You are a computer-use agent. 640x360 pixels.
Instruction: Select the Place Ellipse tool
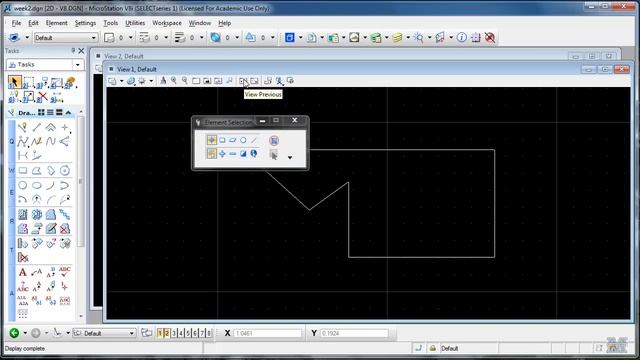37,185
